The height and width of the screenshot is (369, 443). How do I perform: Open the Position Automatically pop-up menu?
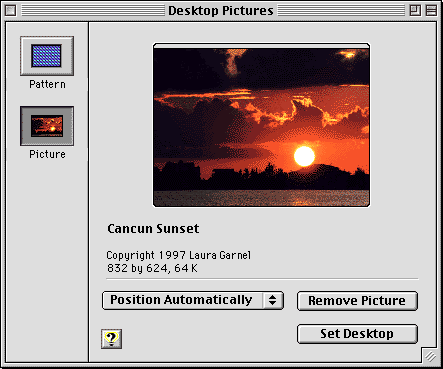tap(193, 300)
